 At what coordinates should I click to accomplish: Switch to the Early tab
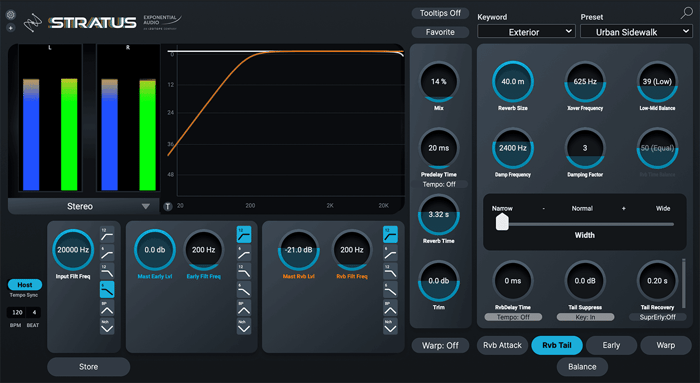[x=611, y=346]
